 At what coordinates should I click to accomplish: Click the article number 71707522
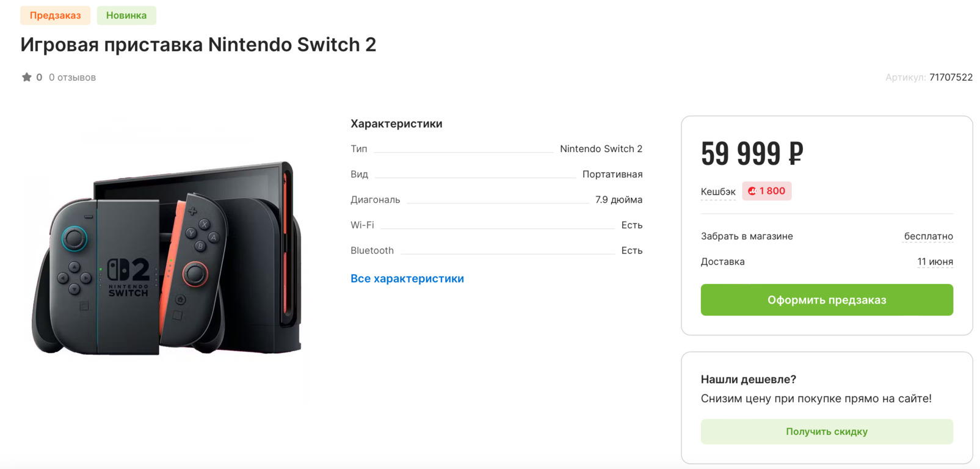951,78
